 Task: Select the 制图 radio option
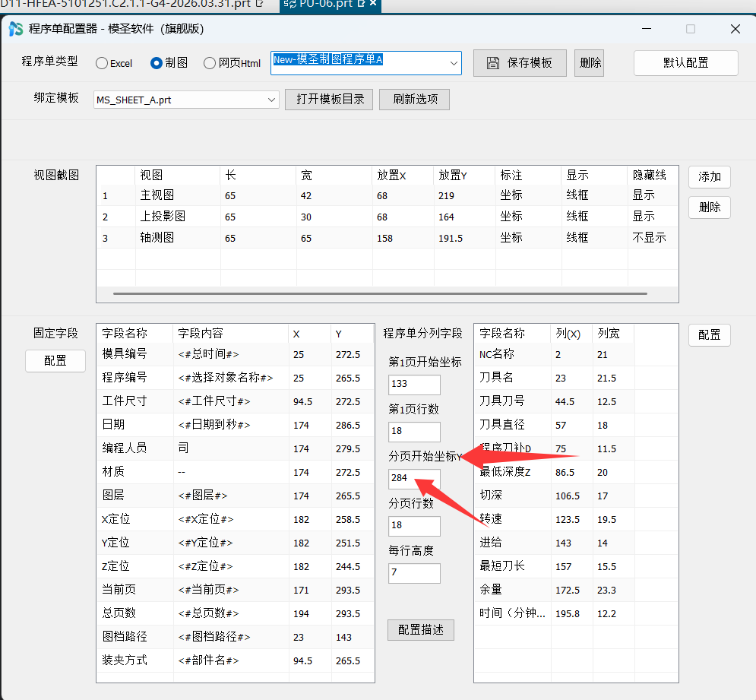169,63
